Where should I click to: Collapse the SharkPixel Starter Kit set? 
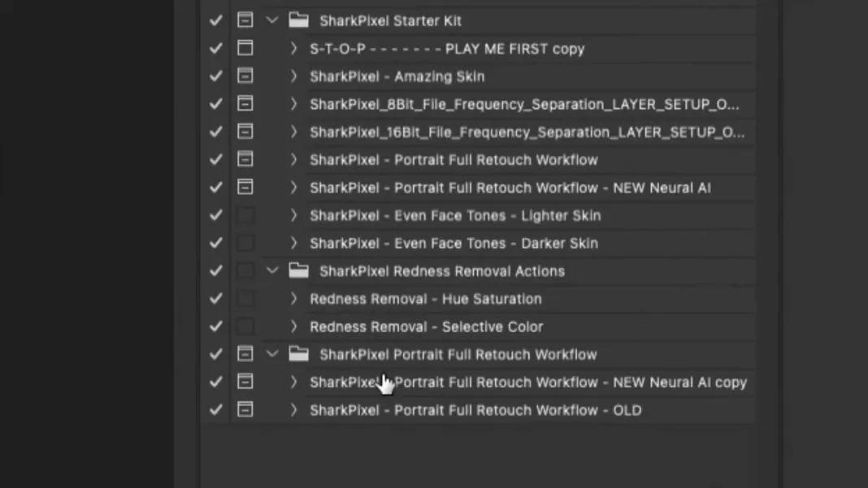tap(271, 20)
